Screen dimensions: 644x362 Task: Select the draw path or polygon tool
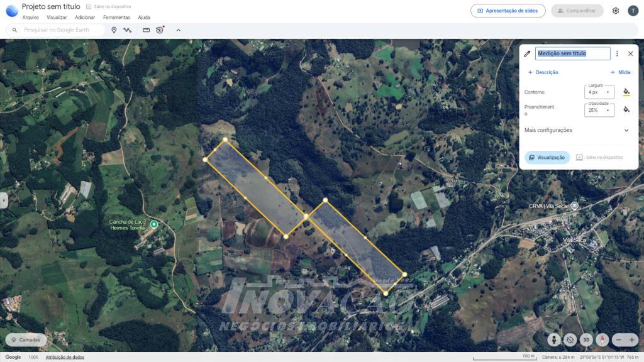127,30
